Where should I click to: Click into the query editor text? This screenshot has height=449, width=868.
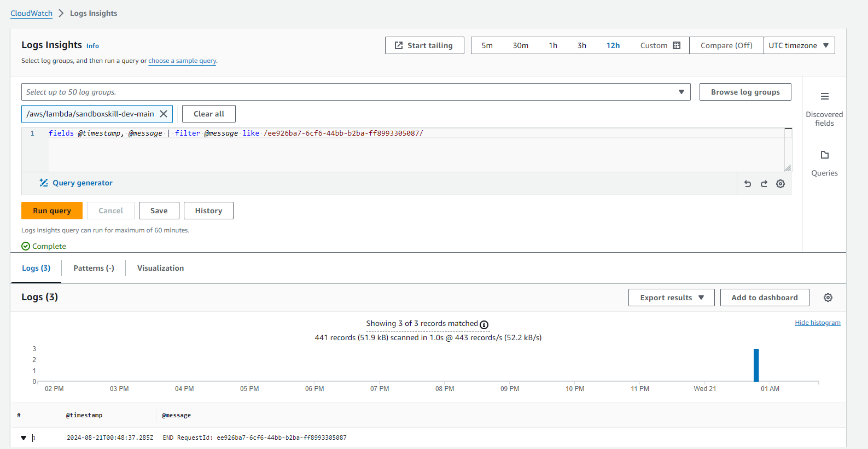(x=236, y=133)
